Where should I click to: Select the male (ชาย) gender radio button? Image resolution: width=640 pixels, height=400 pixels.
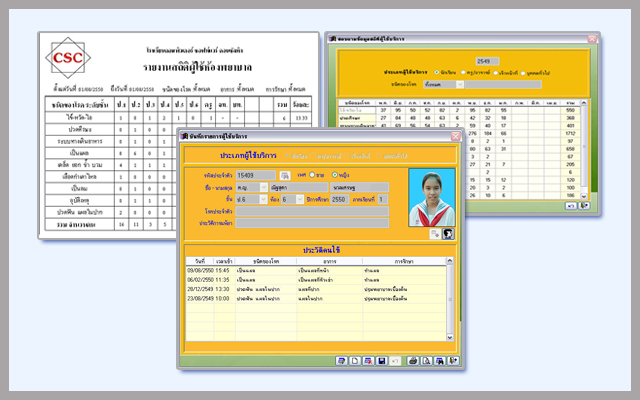click(x=312, y=175)
